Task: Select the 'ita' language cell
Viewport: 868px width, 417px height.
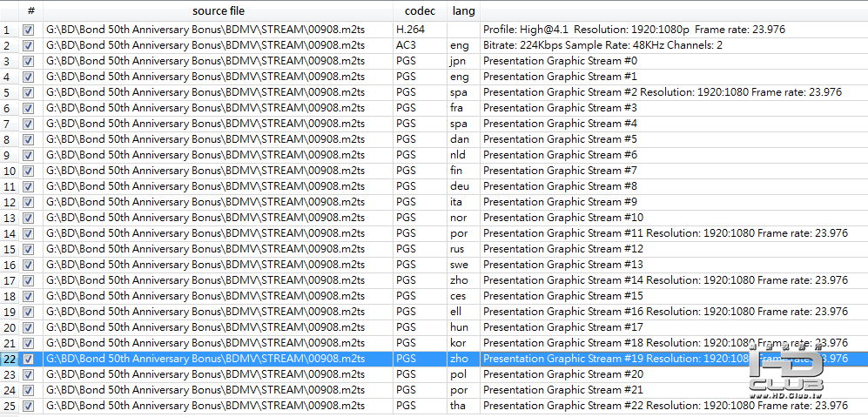Action: [463, 202]
